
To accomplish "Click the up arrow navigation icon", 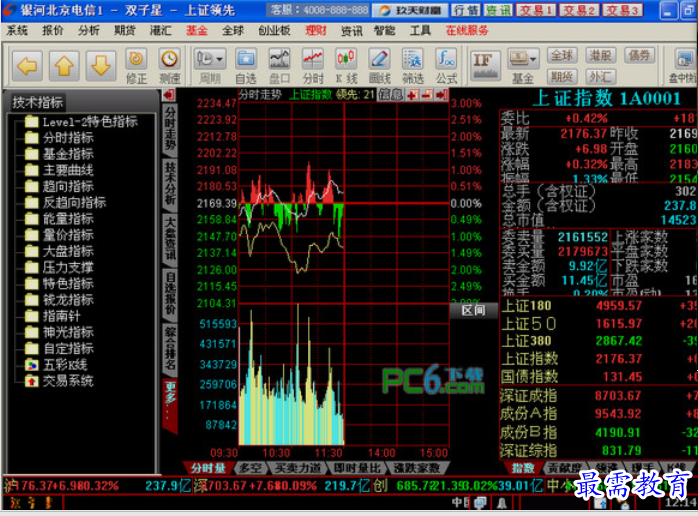I will click(64, 65).
